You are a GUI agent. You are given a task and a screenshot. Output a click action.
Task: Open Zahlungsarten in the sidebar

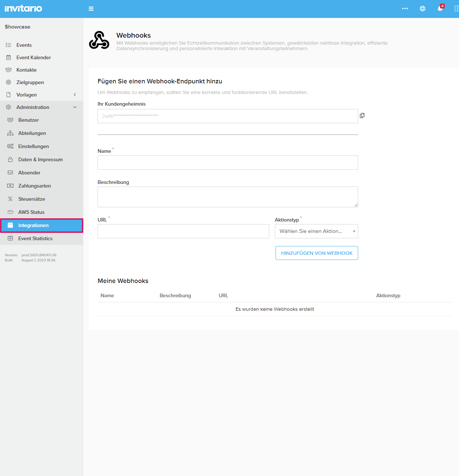point(34,186)
